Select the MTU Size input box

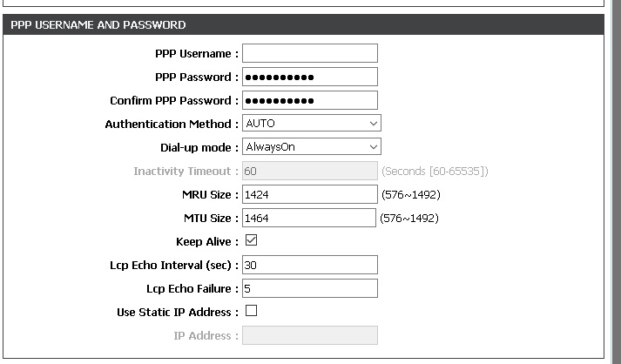(309, 218)
